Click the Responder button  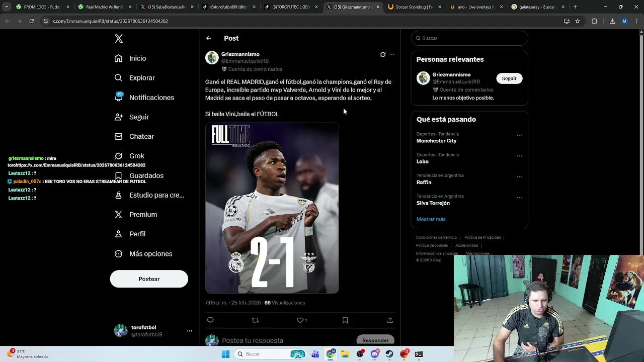point(375,340)
